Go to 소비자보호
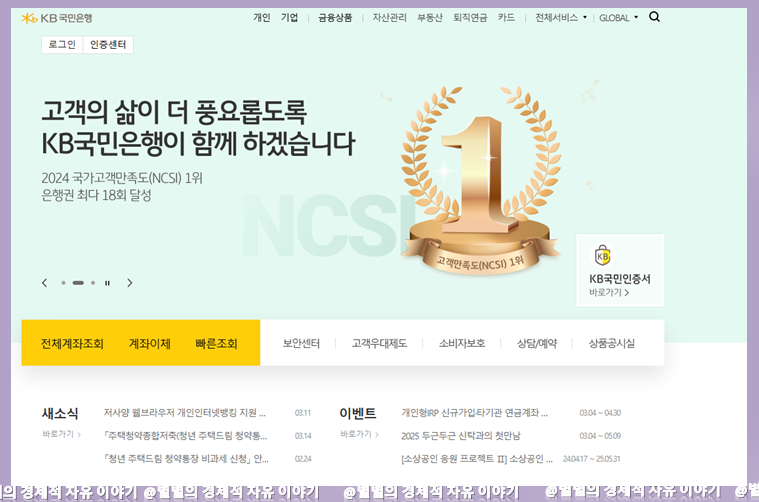The width and height of the screenshot is (759, 502). (x=462, y=343)
